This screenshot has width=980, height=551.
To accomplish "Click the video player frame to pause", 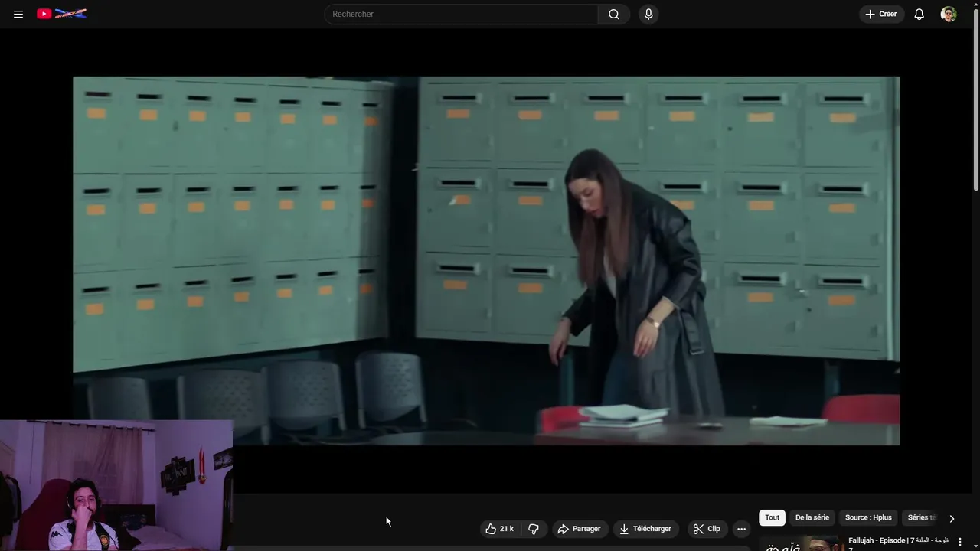I will tap(486, 260).
